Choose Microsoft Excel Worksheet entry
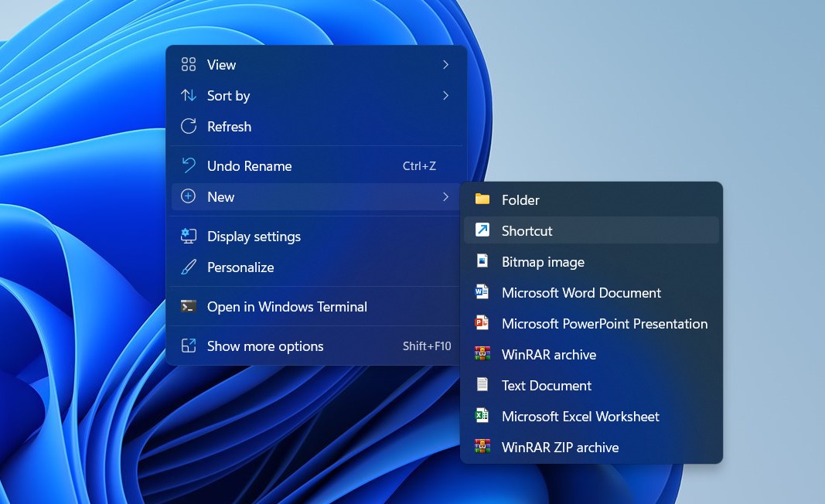The height and width of the screenshot is (504, 825). click(x=580, y=416)
